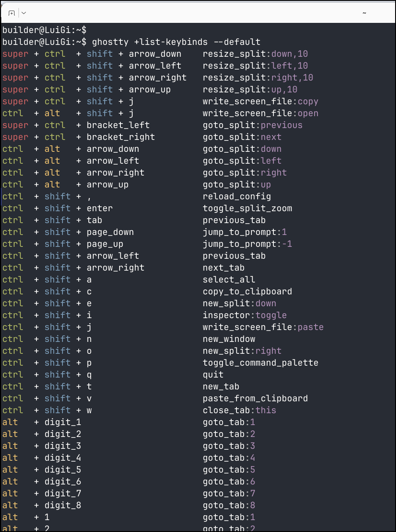Screen dimensions: 396x532
Task: Click the '~' window title
Action: point(364,13)
